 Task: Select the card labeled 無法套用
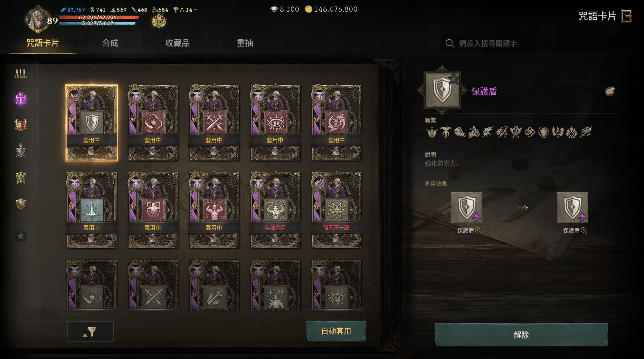coord(275,210)
